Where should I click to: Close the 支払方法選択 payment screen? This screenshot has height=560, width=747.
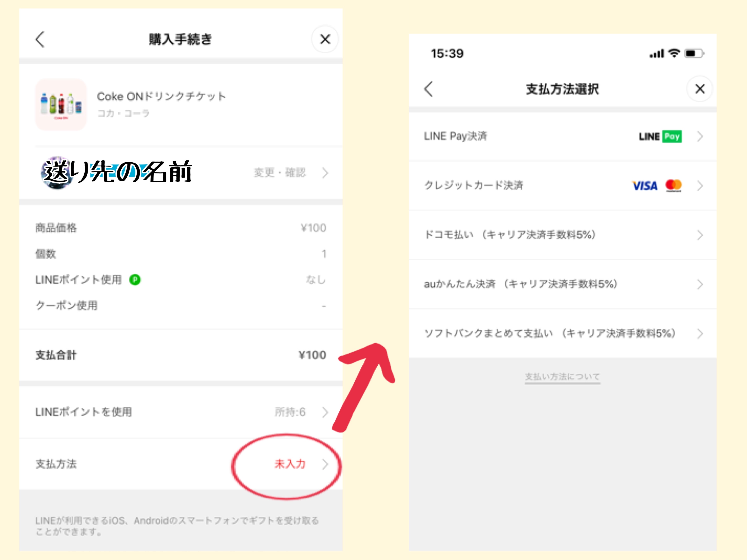tap(700, 89)
